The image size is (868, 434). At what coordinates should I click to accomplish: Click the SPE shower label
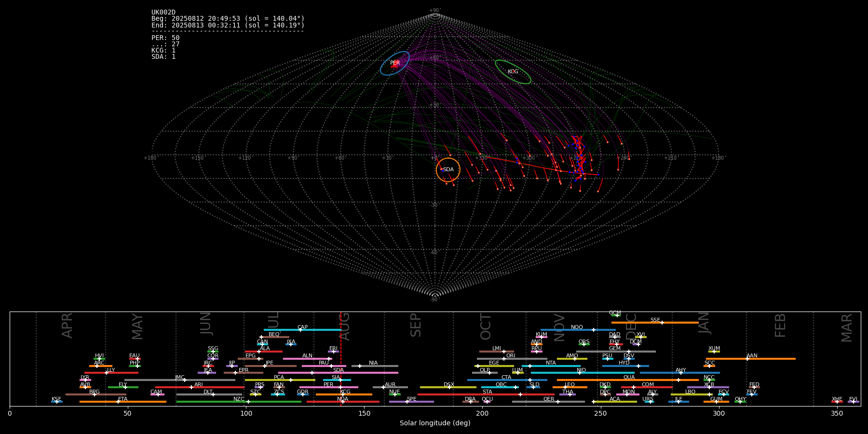point(411,399)
